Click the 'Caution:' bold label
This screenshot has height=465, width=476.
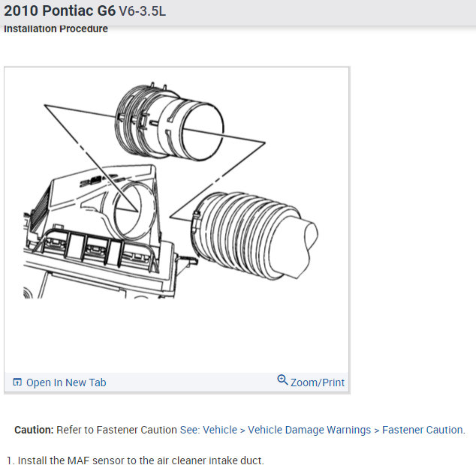click(x=34, y=430)
